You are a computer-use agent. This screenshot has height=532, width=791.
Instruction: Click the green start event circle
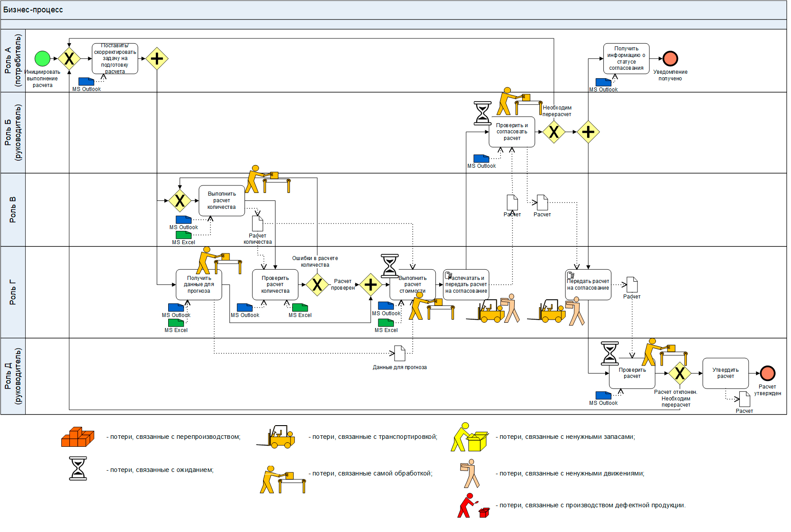42,58
